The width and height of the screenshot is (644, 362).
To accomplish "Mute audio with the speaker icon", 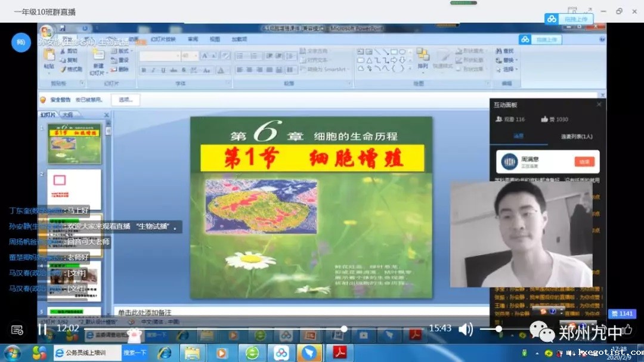I will pyautogui.click(x=466, y=329).
